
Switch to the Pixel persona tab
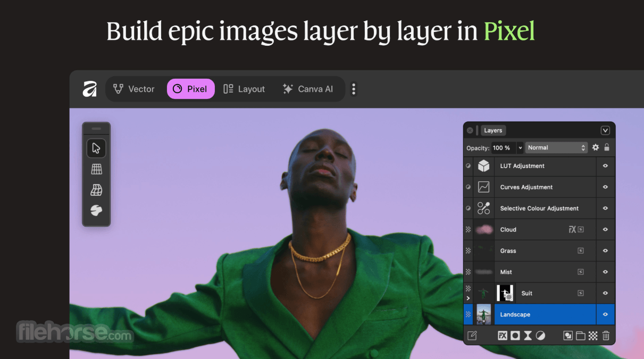point(191,89)
